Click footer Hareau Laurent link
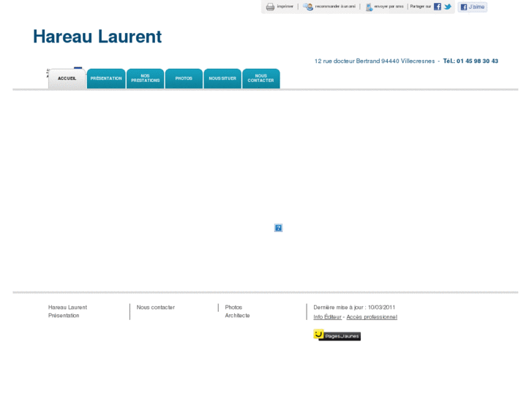 click(x=67, y=307)
